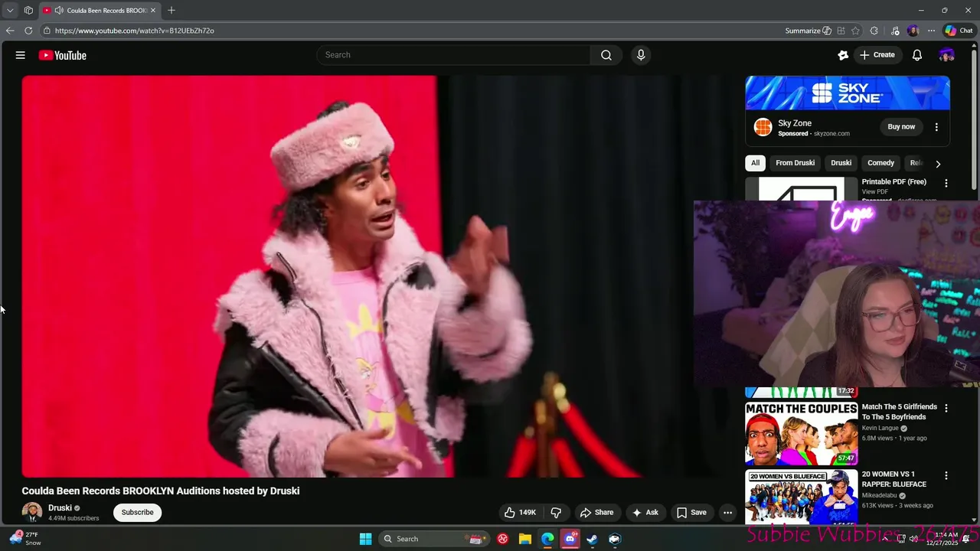The width and height of the screenshot is (980, 551).
Task: Open Edge tab workspaces icon
Action: (28, 11)
